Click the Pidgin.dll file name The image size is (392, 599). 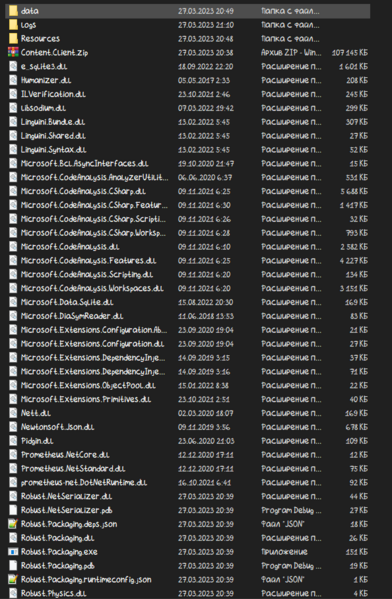(x=37, y=441)
